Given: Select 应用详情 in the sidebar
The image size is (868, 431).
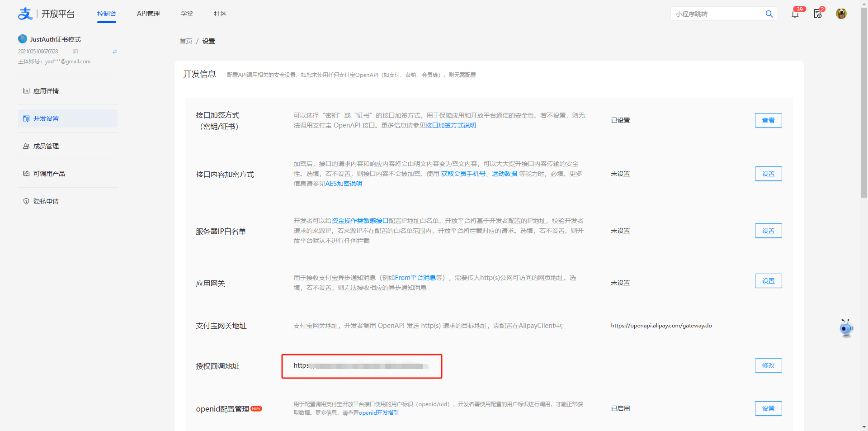Looking at the screenshot, I should point(68,91).
